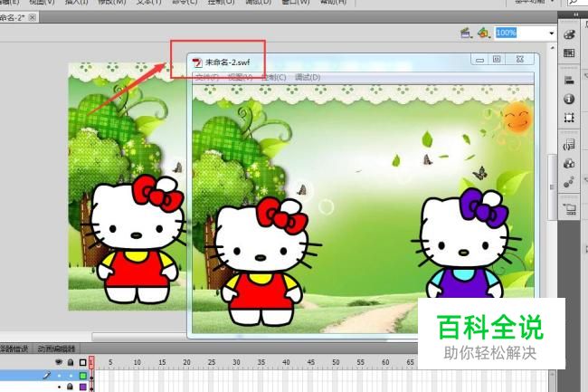Toggle lock dot of selected top layer
This screenshot has height=392, width=588.
coord(71,375)
